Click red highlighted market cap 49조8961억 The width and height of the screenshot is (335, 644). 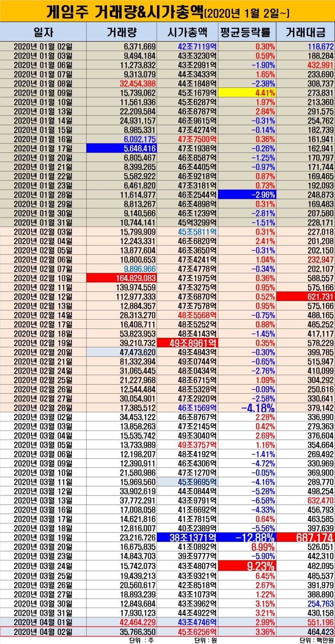tap(188, 343)
